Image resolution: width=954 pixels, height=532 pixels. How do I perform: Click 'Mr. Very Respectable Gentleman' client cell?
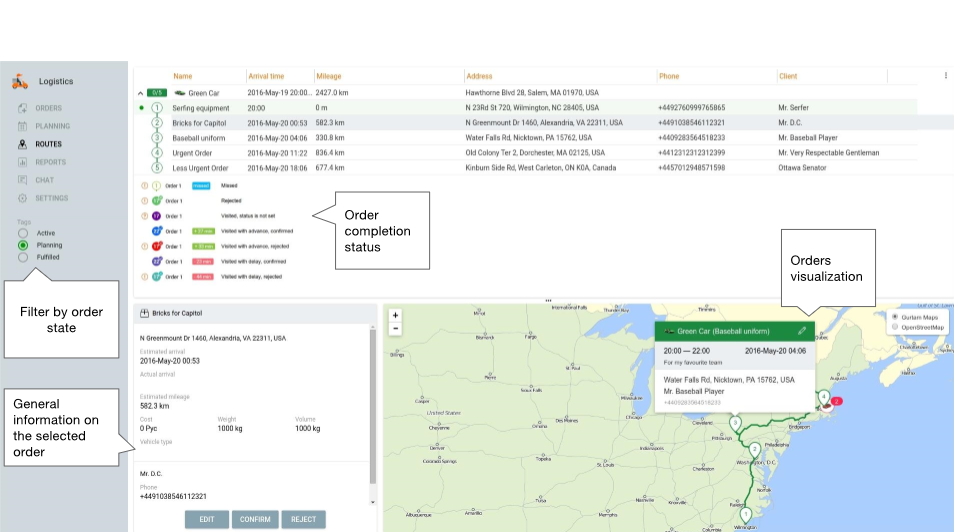click(x=829, y=153)
